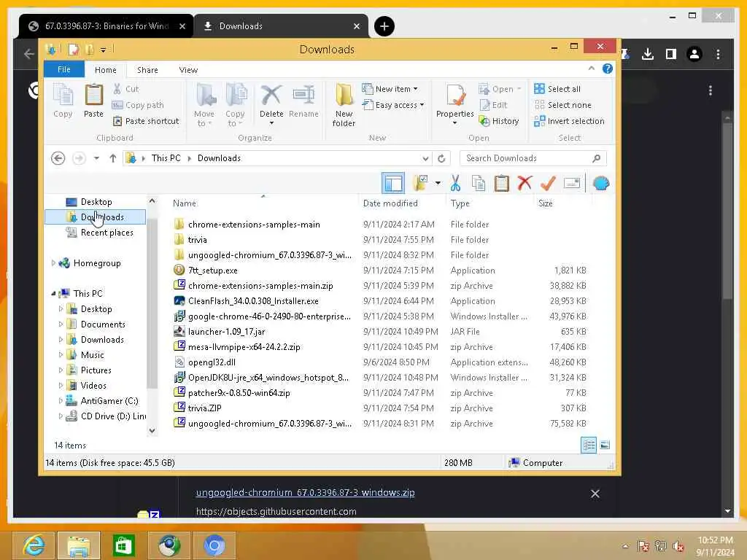This screenshot has height=560, width=747.
Task: Open Windows Store from taskbar
Action: (123, 545)
